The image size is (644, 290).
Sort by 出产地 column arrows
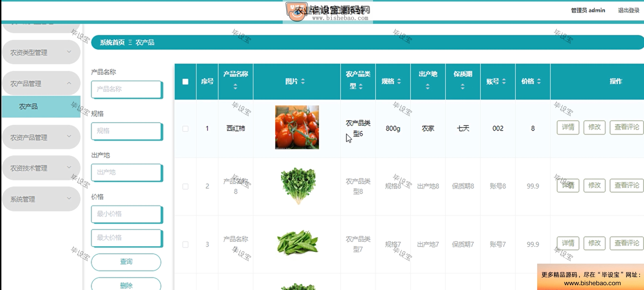pyautogui.click(x=428, y=86)
